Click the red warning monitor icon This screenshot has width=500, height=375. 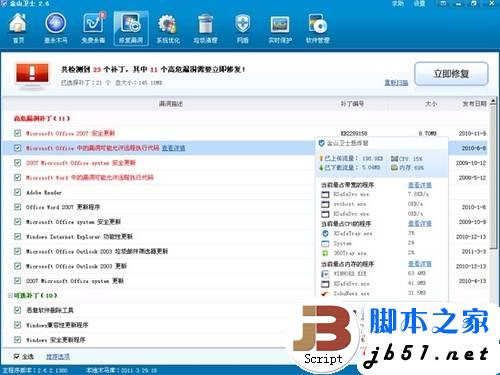coord(32,75)
